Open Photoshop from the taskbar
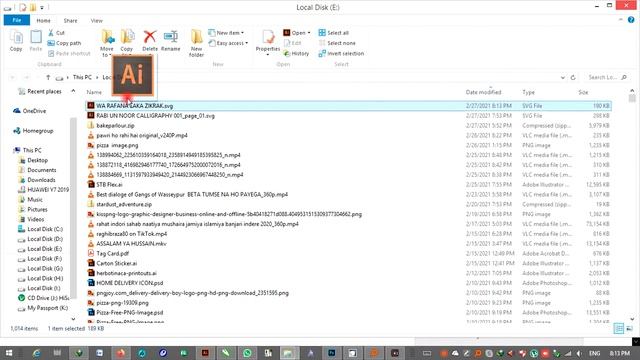This screenshot has width=640, height=360. [x=331, y=353]
